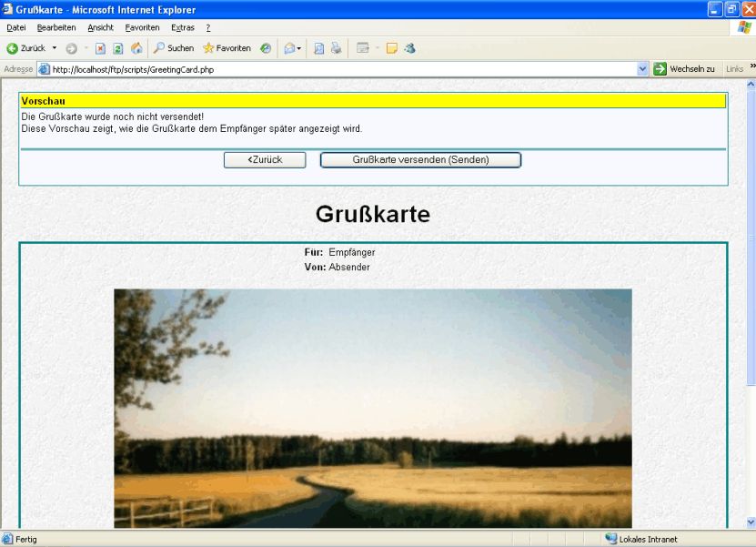Click Grußkarte versenden (Senden) button
The image size is (756, 547).
[x=420, y=160]
